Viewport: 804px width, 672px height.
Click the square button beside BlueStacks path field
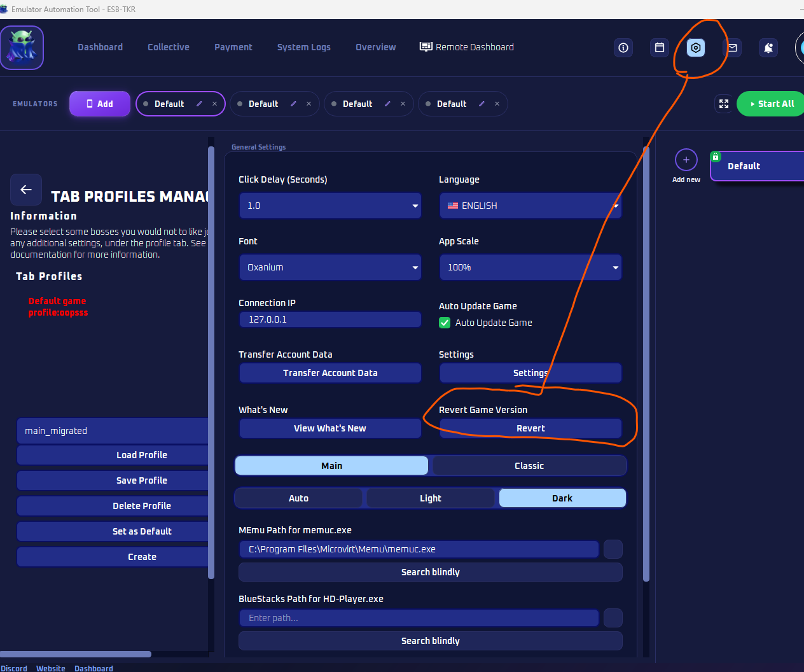tap(613, 618)
